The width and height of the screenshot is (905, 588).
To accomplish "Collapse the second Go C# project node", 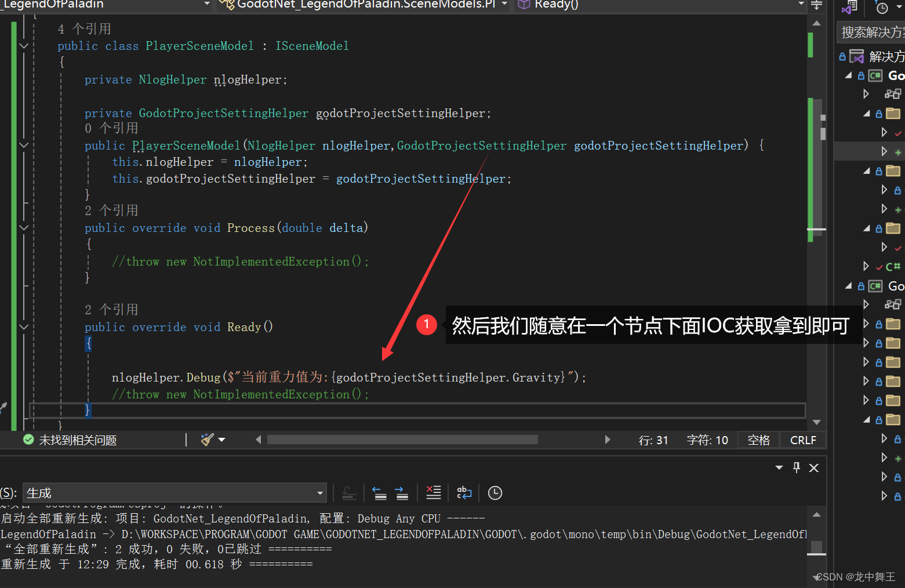I will 848,286.
